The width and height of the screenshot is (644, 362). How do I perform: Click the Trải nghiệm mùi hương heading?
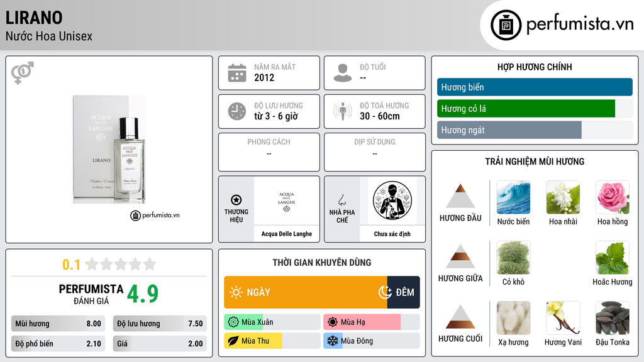point(535,162)
